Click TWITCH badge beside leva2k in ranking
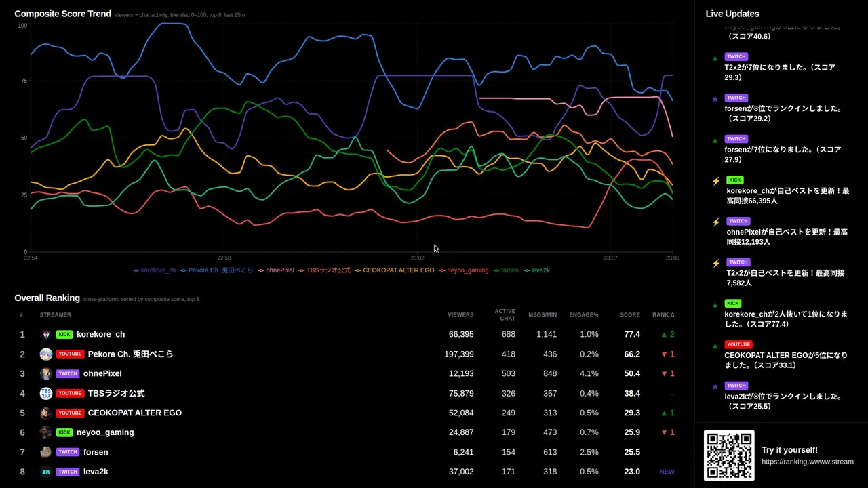The image size is (868, 488). (x=68, y=472)
